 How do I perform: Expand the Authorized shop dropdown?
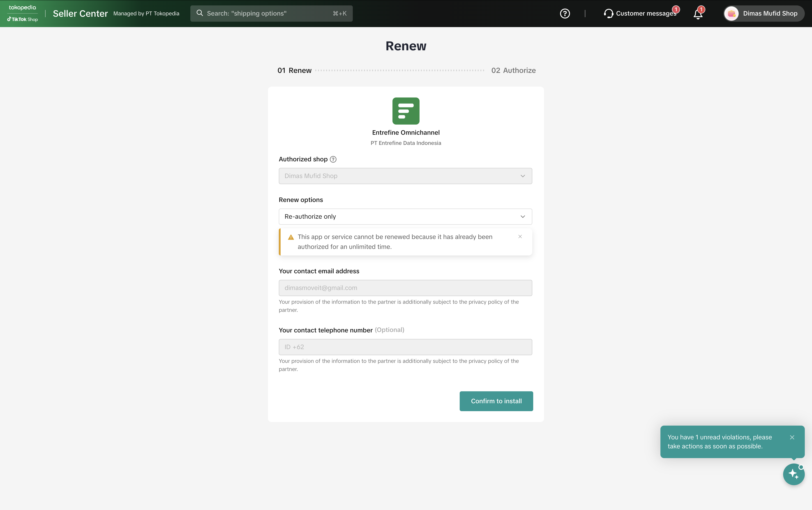[x=405, y=176]
